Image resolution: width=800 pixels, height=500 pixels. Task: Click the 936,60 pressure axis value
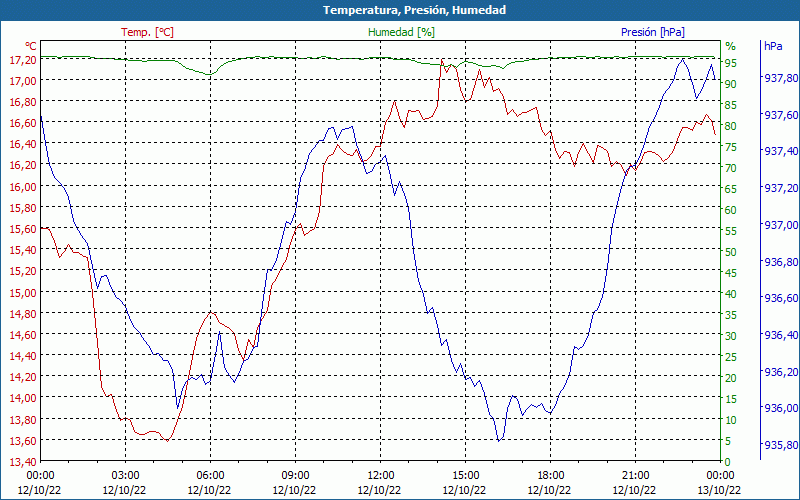point(781,298)
